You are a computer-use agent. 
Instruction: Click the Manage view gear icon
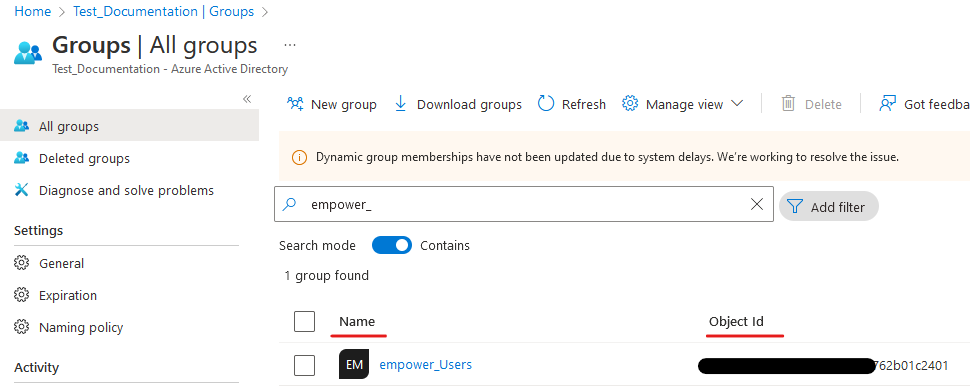630,104
